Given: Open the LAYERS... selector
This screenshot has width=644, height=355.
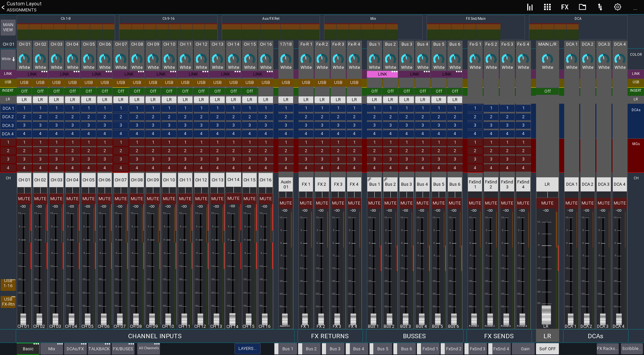Looking at the screenshot, I should coord(247,349).
